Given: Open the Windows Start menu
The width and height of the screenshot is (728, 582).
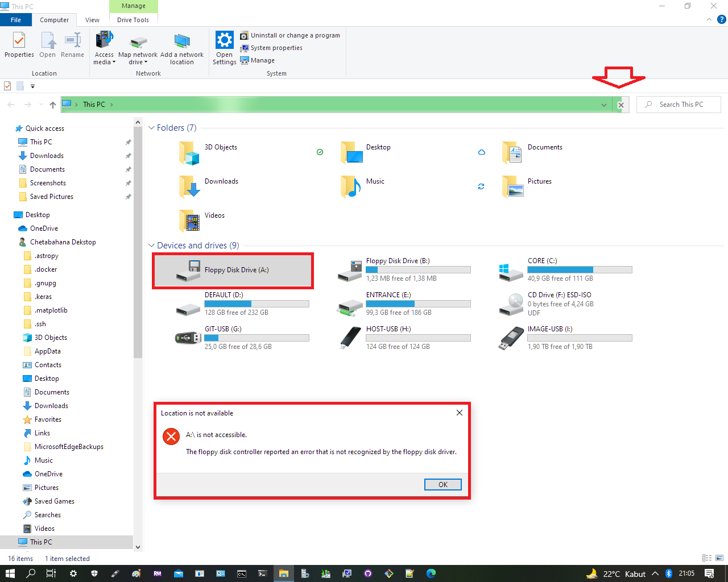Looking at the screenshot, I should click(x=10, y=573).
